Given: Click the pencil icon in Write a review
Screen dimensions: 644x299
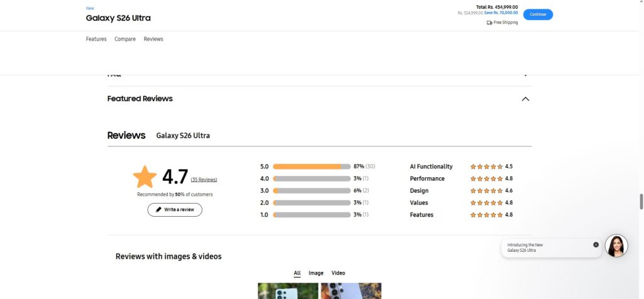Looking at the screenshot, I should click(158, 210).
